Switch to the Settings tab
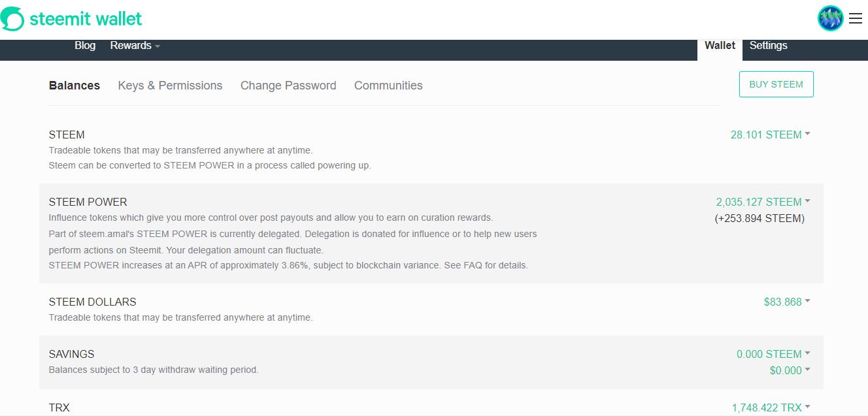Image resolution: width=868 pixels, height=416 pixels. pos(768,46)
